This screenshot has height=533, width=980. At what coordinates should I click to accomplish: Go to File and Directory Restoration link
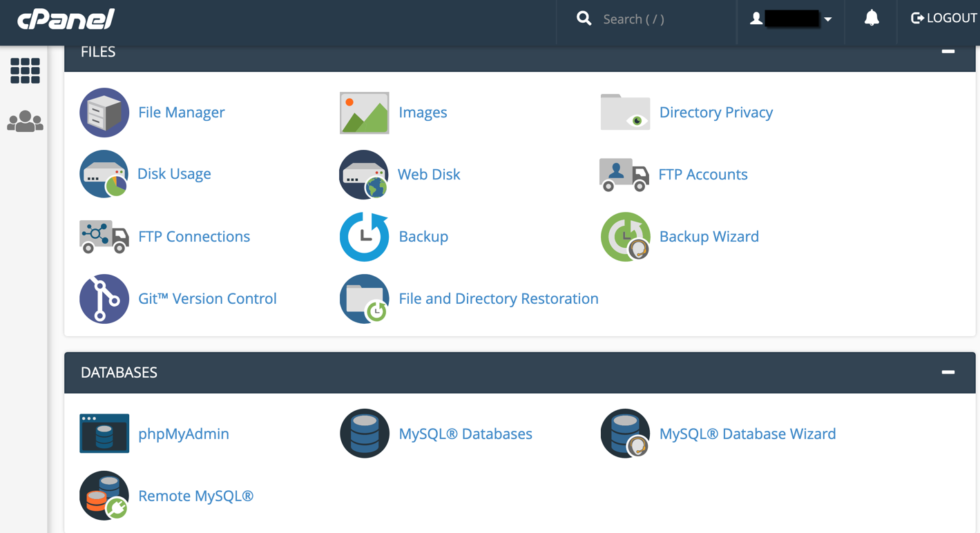coord(498,299)
